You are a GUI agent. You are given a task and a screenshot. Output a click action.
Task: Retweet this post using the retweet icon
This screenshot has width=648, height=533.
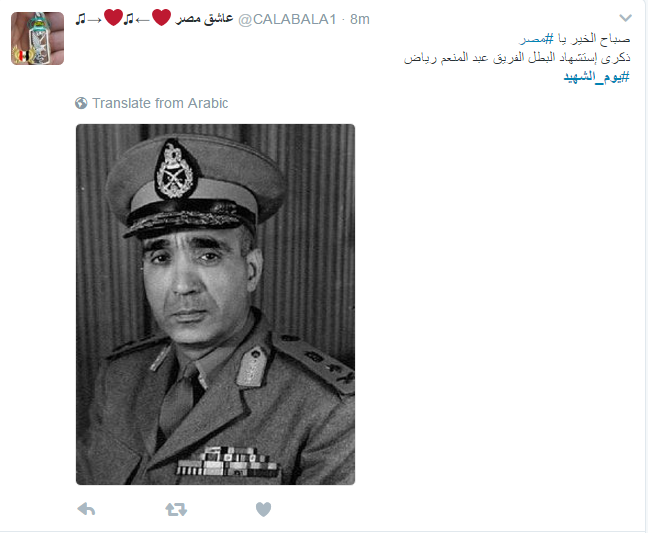pyautogui.click(x=176, y=509)
